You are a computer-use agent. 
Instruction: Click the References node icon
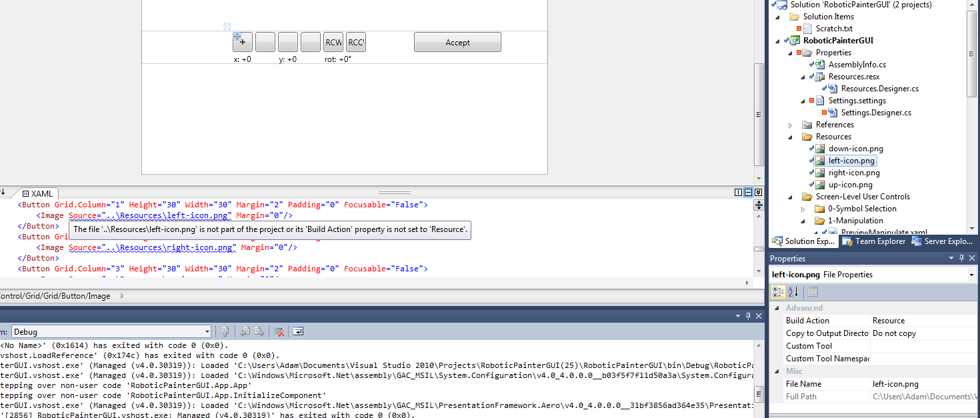[x=807, y=125]
